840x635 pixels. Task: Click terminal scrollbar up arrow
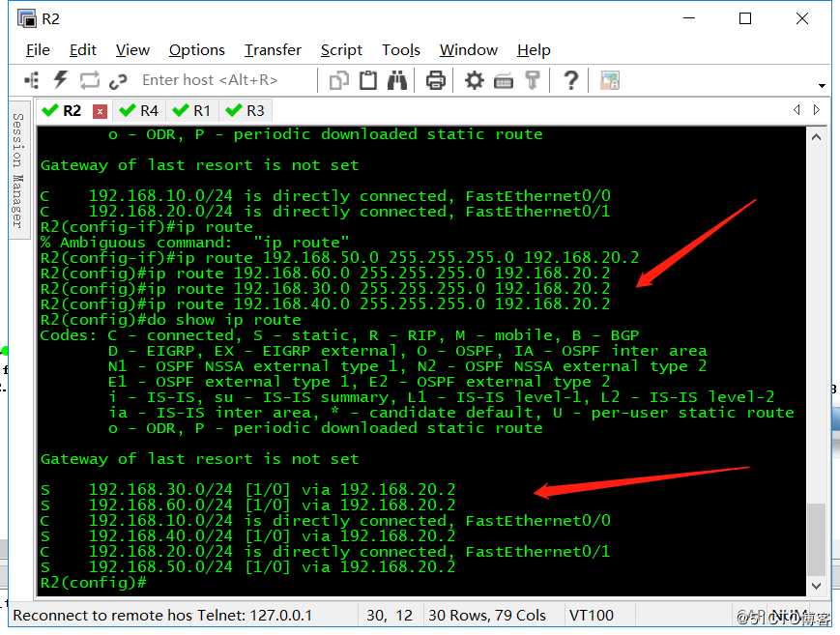pyautogui.click(x=816, y=137)
